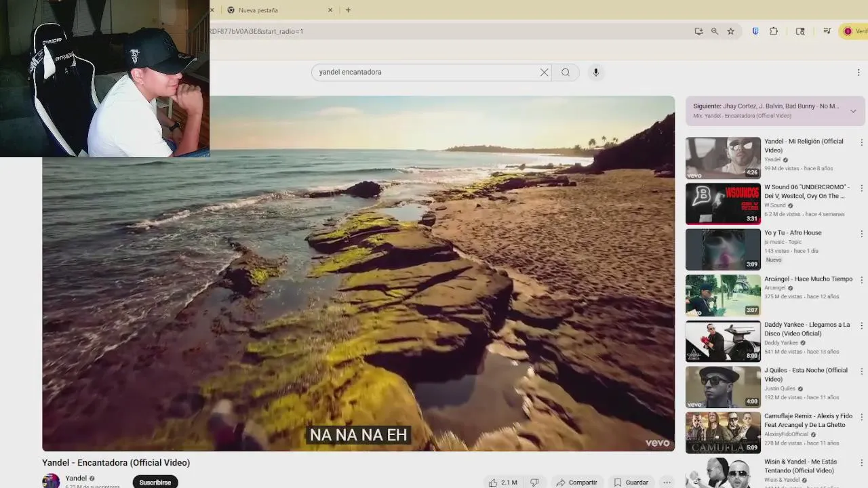Open options menu for Hace Mucho Tiempo
868x488 pixels.
(862, 280)
